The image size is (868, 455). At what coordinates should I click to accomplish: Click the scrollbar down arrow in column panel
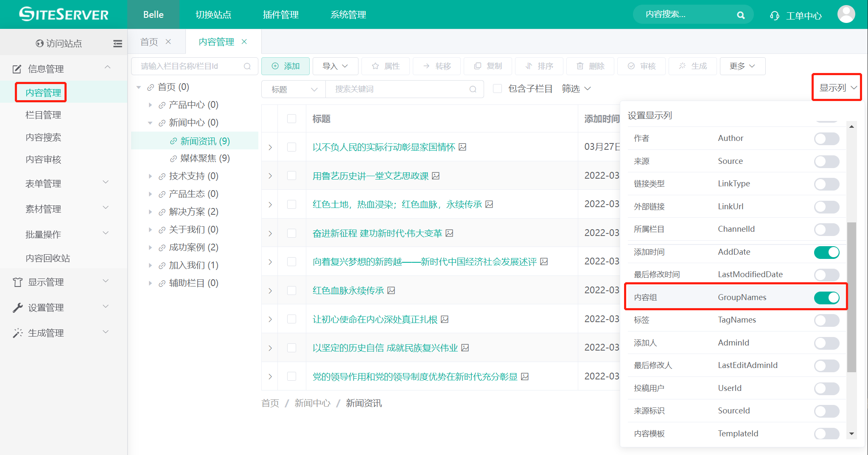(851, 434)
